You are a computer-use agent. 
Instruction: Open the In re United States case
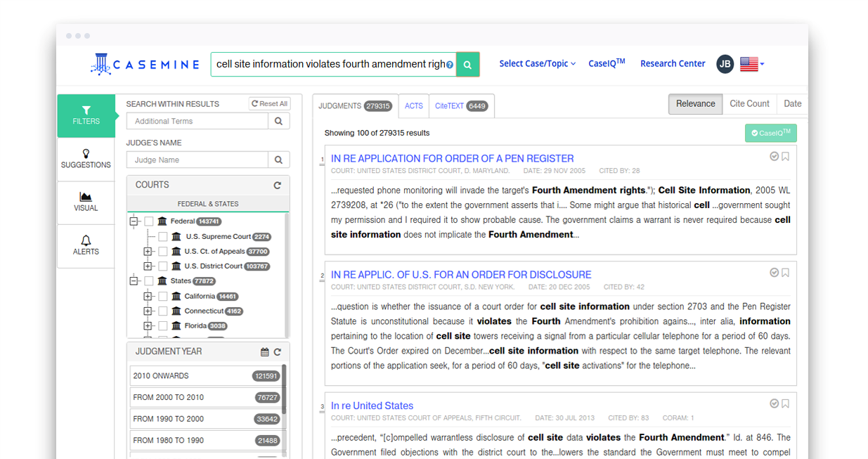point(372,405)
